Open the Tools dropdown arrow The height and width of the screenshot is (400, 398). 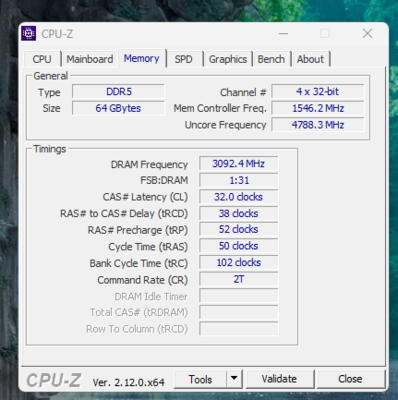(234, 379)
